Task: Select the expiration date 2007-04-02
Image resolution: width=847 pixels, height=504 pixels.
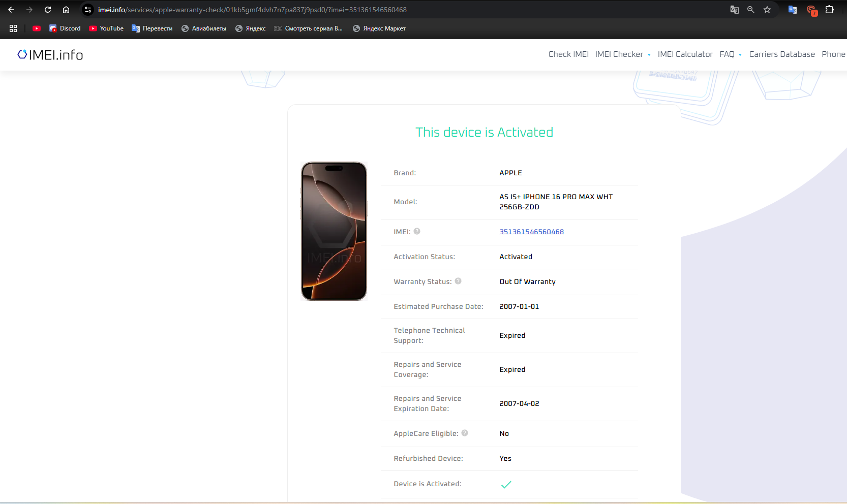Action: click(519, 403)
